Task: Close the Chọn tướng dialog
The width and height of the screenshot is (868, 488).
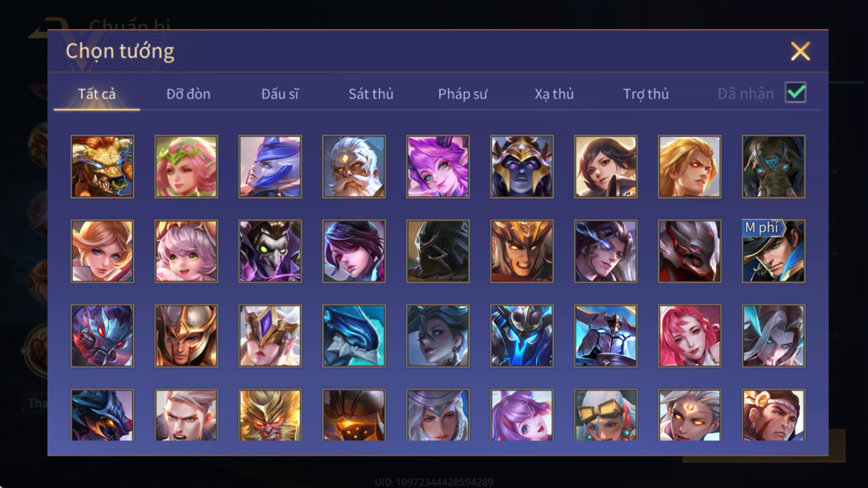Action: pos(800,51)
